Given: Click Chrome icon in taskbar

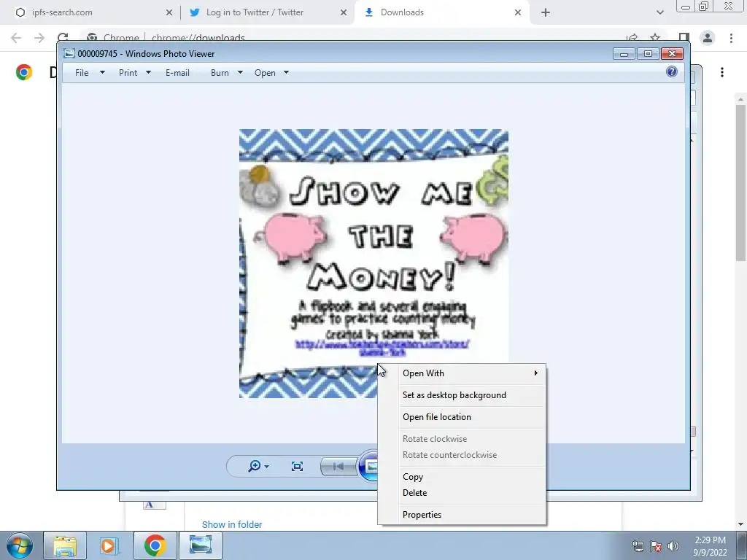Looking at the screenshot, I should [155, 545].
